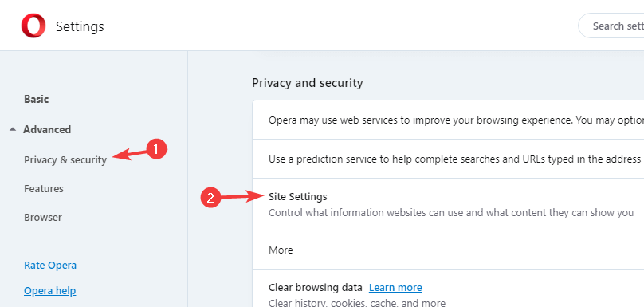The image size is (644, 307).
Task: Click the Site Settings description text
Action: pyautogui.click(x=451, y=213)
